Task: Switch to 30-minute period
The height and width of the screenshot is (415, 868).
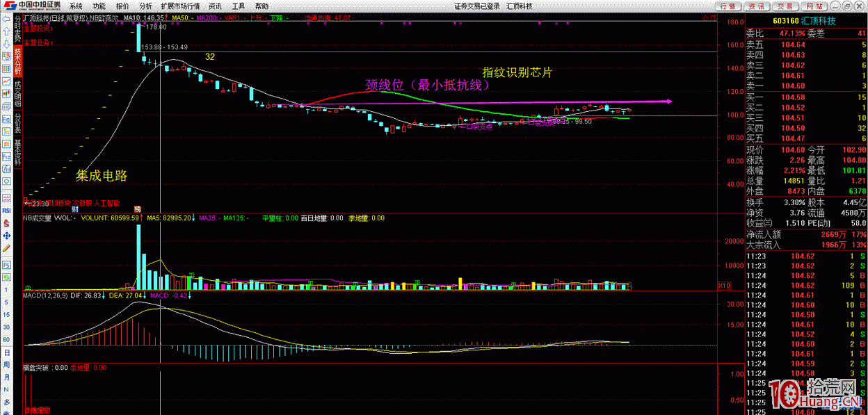Action: [6, 327]
